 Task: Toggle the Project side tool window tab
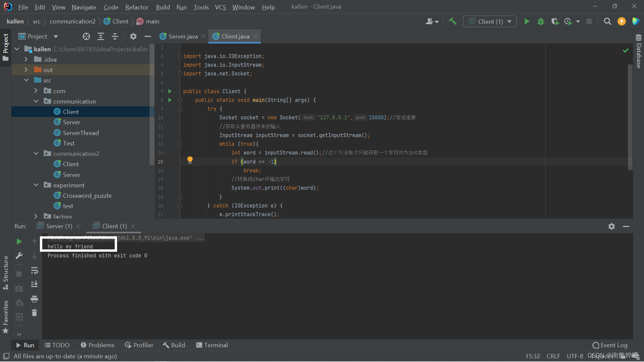5,47
